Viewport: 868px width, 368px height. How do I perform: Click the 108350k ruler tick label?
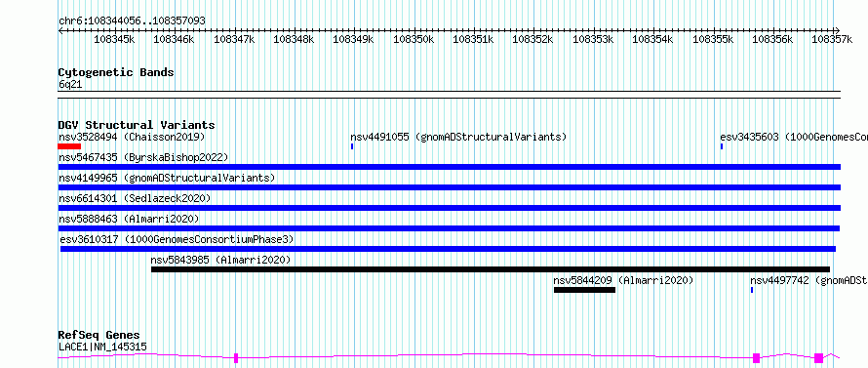(x=414, y=39)
